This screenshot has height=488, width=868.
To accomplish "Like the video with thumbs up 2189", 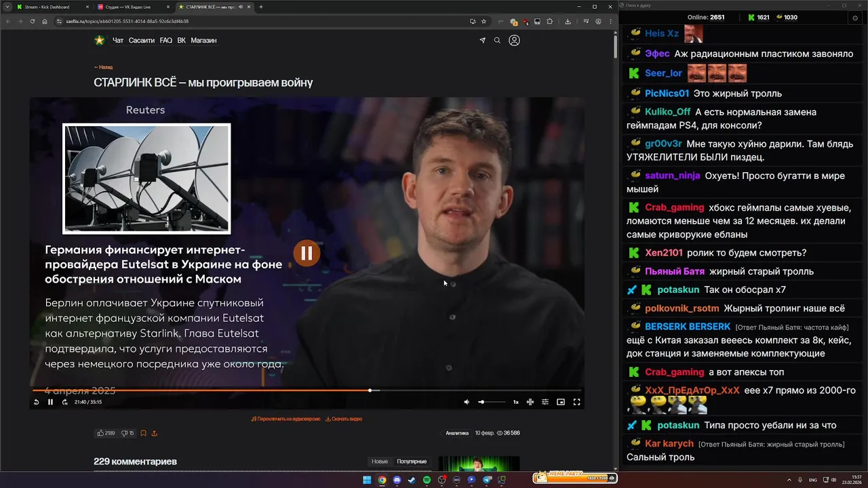I will click(106, 433).
